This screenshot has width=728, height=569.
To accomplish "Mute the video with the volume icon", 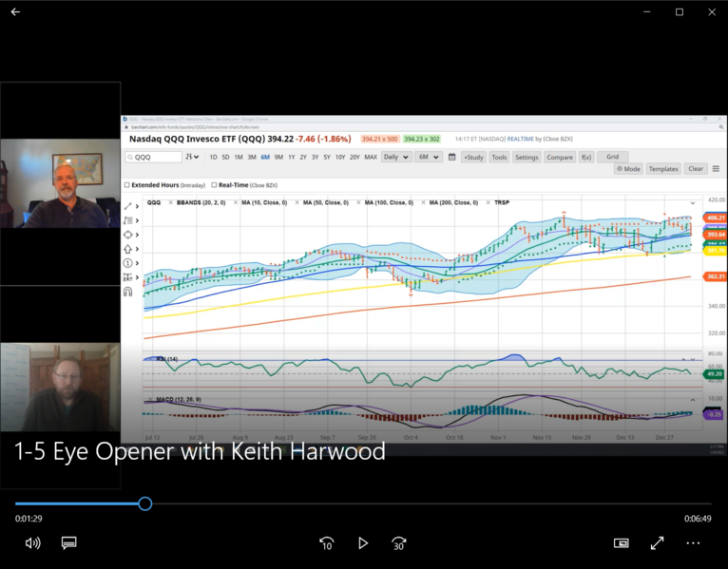I will coord(32,543).
